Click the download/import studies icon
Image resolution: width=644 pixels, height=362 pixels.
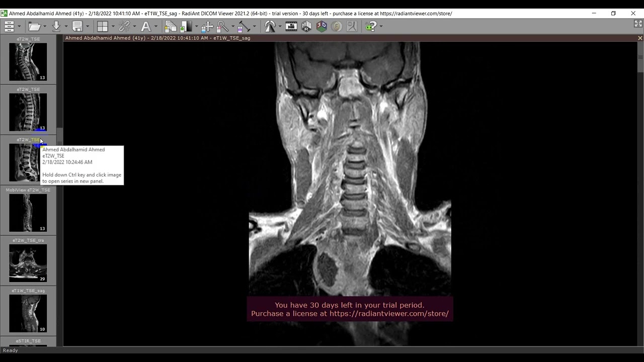(x=56, y=26)
